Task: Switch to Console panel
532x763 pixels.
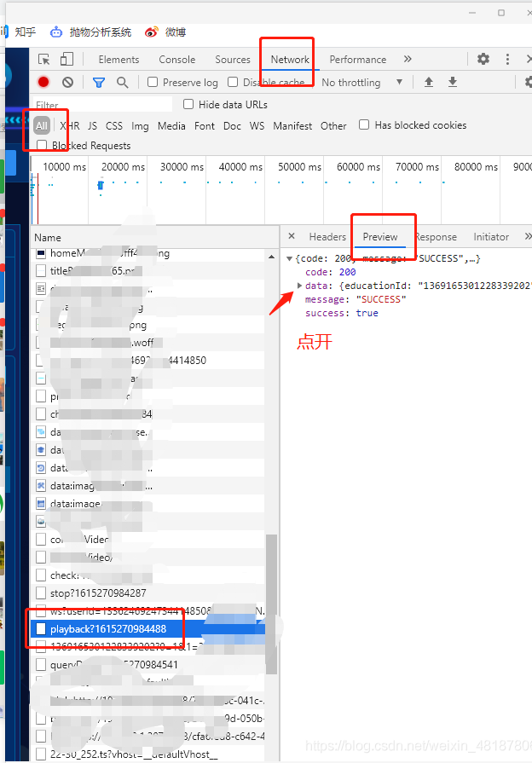Action: tap(177, 60)
